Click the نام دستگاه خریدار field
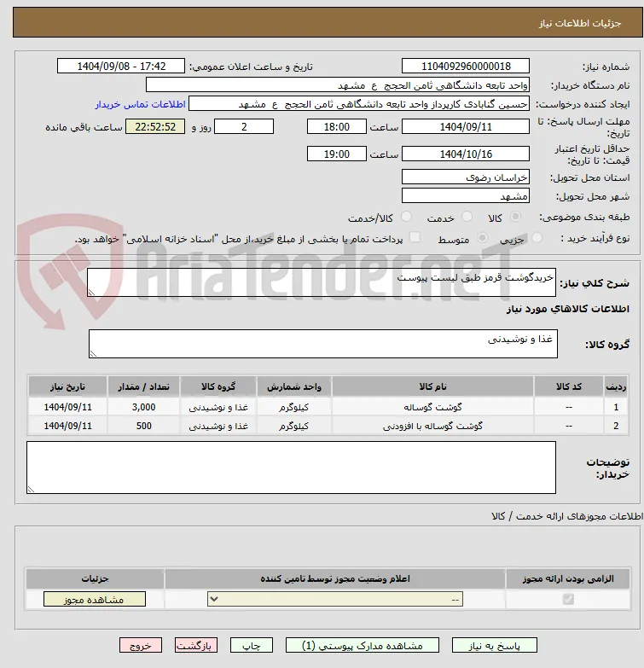 click(x=338, y=85)
